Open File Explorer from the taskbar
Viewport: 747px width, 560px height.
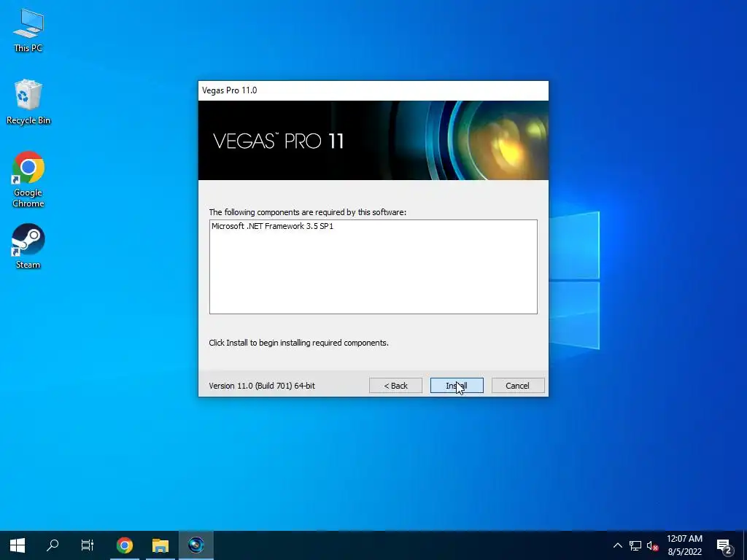[160, 545]
